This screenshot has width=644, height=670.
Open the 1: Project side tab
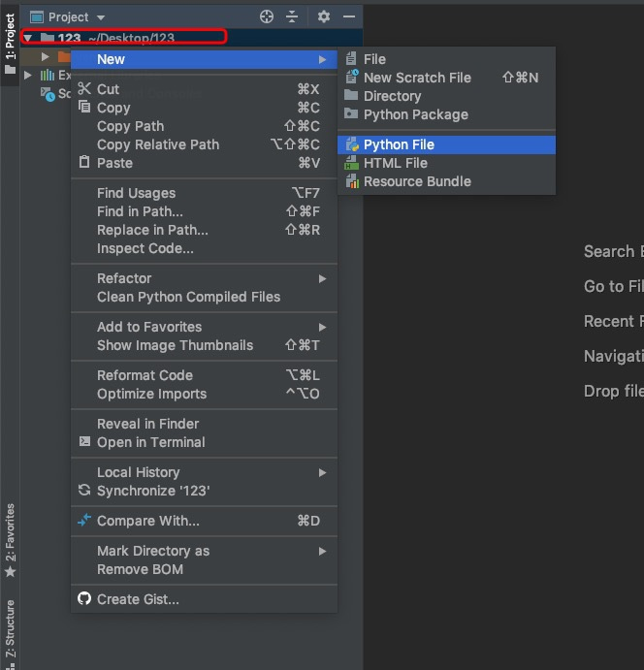point(10,39)
